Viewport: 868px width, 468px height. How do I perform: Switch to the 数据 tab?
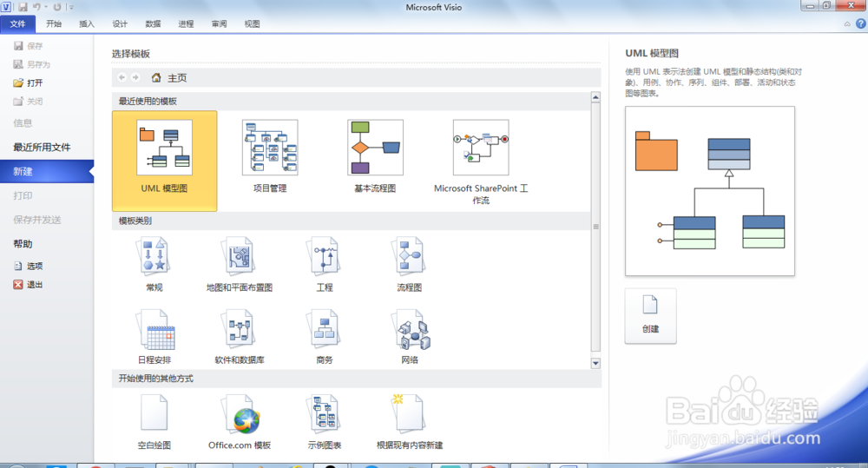(153, 23)
